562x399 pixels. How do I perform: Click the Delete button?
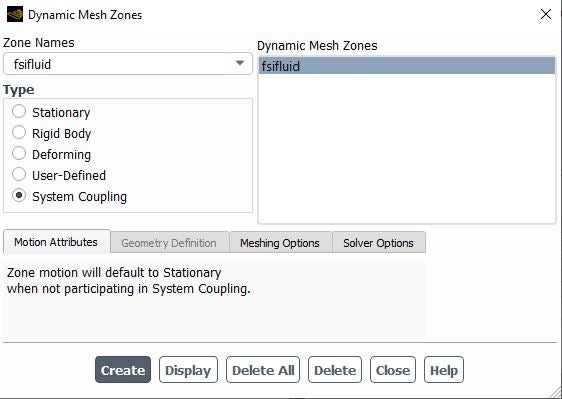tap(335, 370)
